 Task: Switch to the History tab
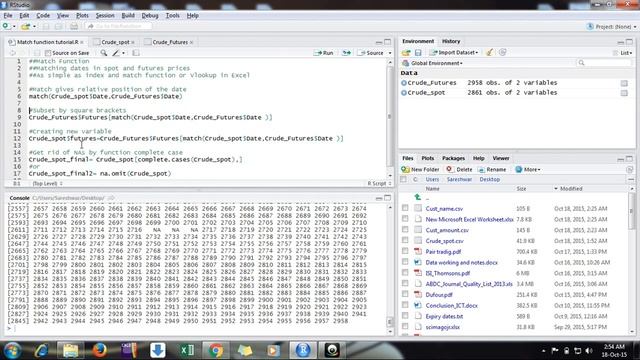pyautogui.click(x=451, y=41)
